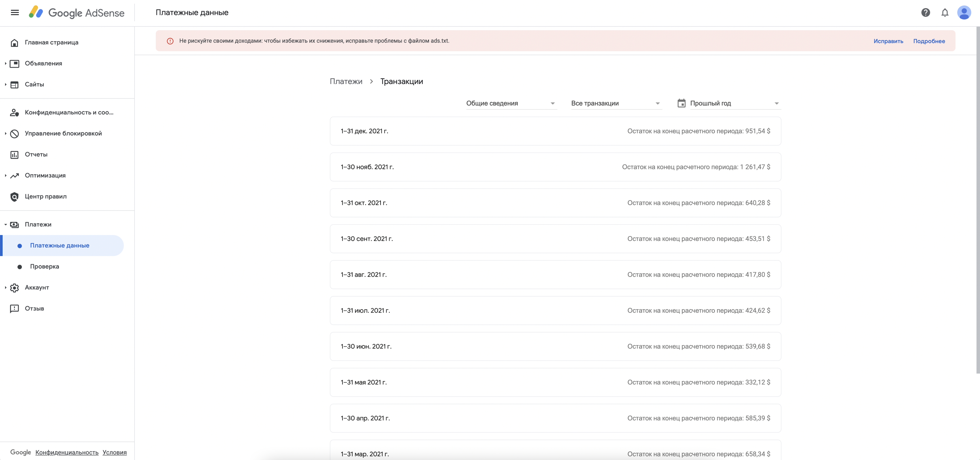Open the Прошлый год date dropdown
This screenshot has width=980, height=460.
pyautogui.click(x=734, y=103)
